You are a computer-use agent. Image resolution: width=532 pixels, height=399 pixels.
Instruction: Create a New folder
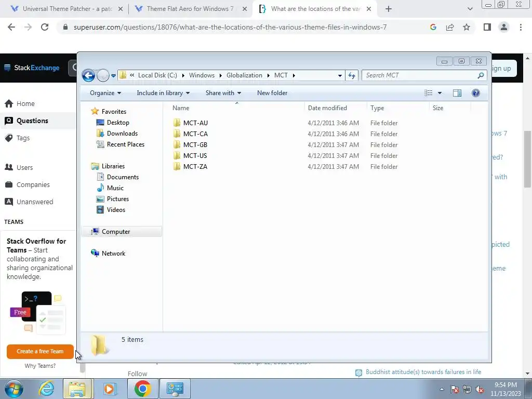click(272, 93)
